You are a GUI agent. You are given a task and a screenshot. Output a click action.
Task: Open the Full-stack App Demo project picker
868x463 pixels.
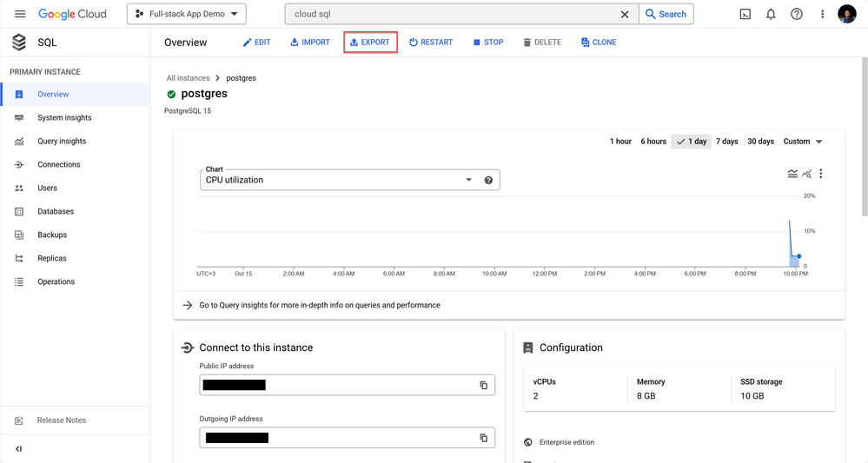pos(187,14)
